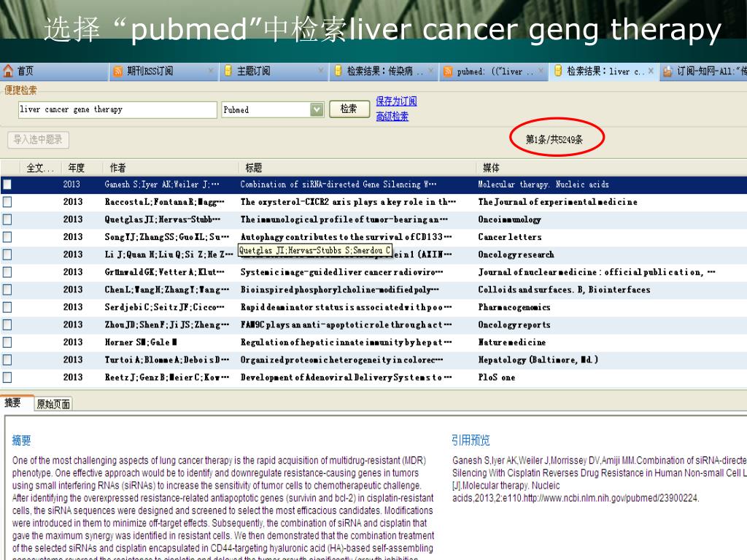
Task: Click RSS icon on the pubmed tab
Action: point(448,71)
